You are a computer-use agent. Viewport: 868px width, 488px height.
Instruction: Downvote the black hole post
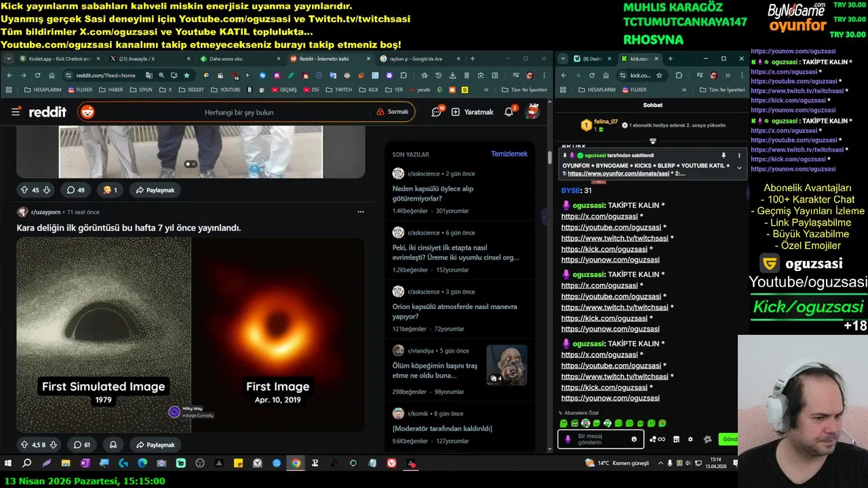54,445
